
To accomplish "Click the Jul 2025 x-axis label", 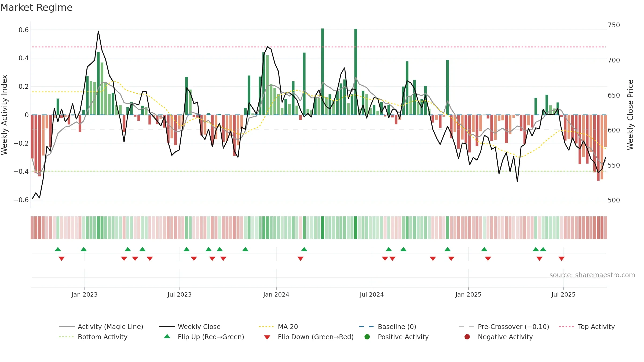I will tap(563, 294).
